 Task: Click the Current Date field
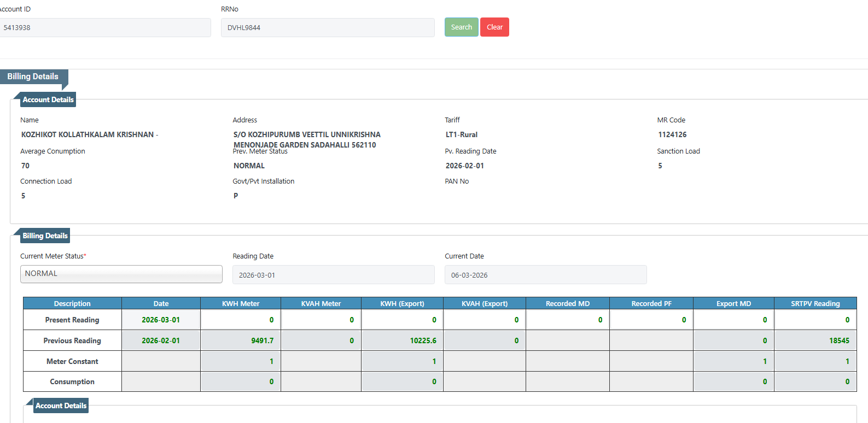tap(545, 275)
